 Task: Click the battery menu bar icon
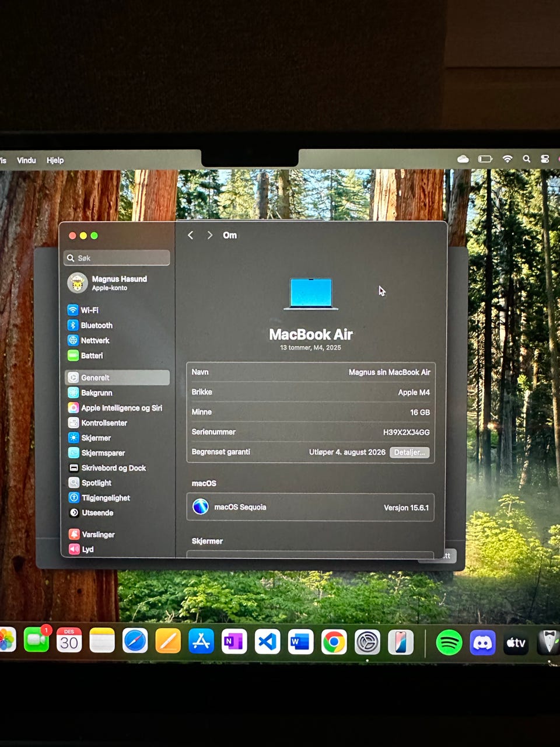pos(485,159)
